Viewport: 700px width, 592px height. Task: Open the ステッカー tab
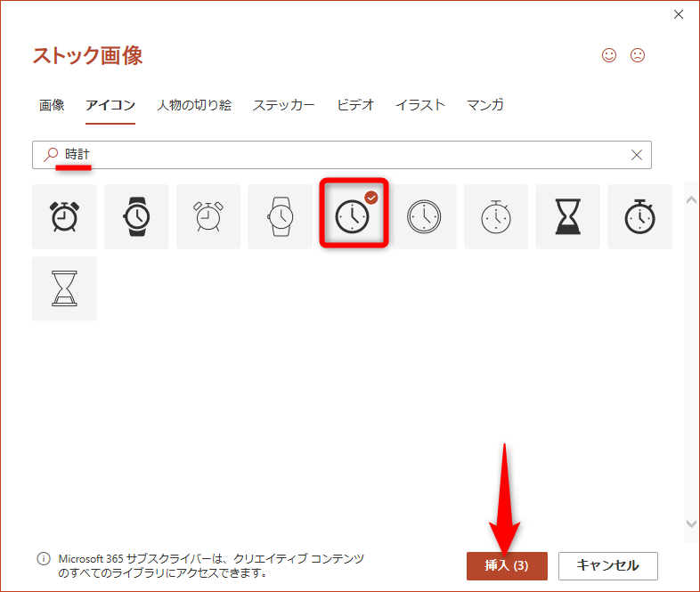point(284,105)
